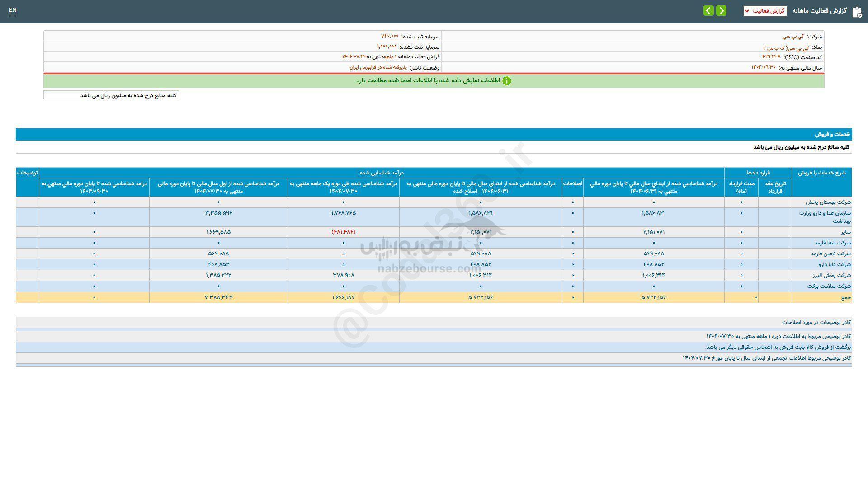Click the clipboard report icon in header
The height and width of the screenshot is (488, 868).
point(857,11)
